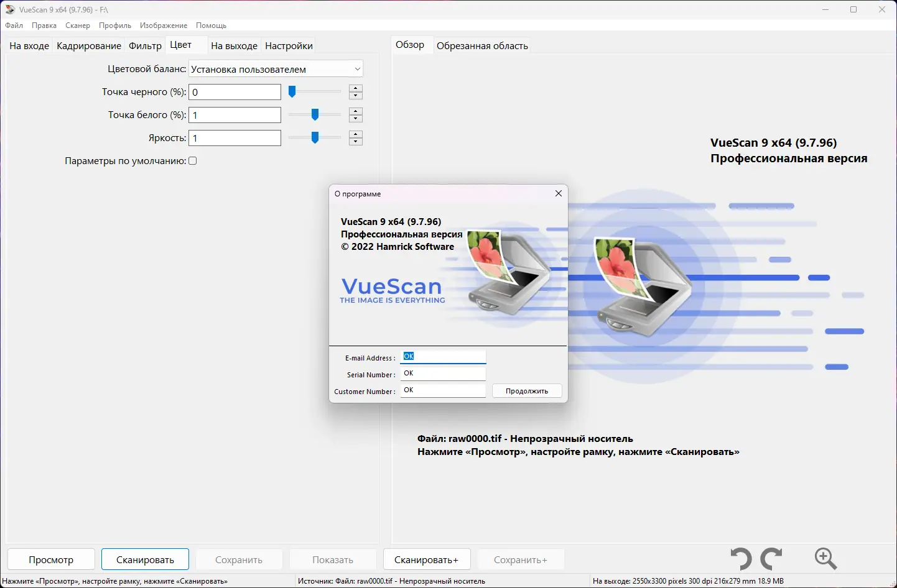Open the Помощь menu

[211, 25]
